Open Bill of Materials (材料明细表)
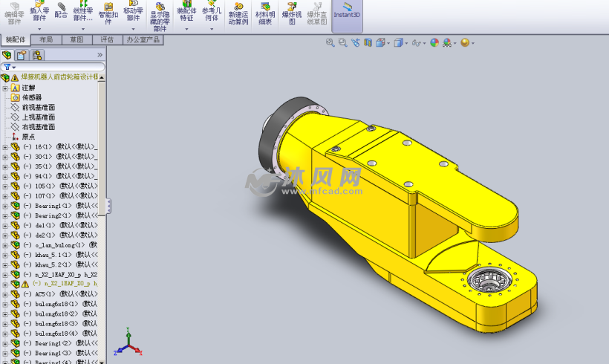609x364 pixels. [264, 13]
